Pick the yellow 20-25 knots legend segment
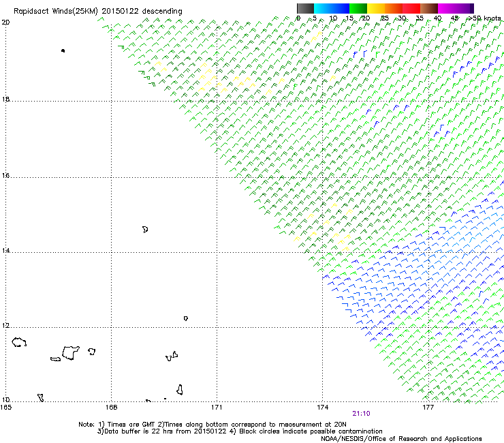The width and height of the screenshot is (504, 443). 376,8
